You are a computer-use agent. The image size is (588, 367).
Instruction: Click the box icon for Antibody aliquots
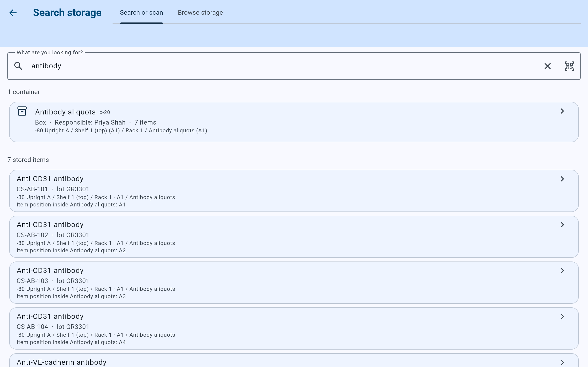tap(22, 111)
